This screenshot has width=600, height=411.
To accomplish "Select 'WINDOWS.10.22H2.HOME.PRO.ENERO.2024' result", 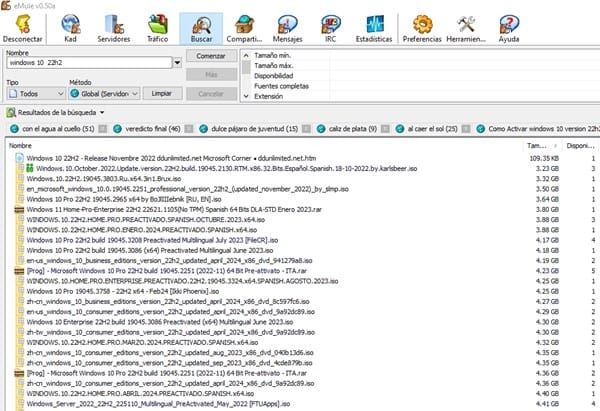I will 142,230.
